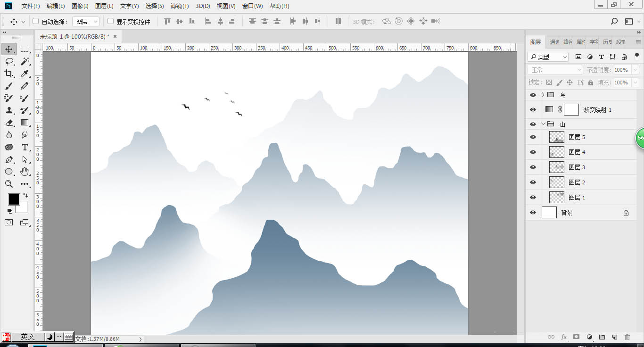
Task: Hide the 背景 layer
Action: pos(533,213)
